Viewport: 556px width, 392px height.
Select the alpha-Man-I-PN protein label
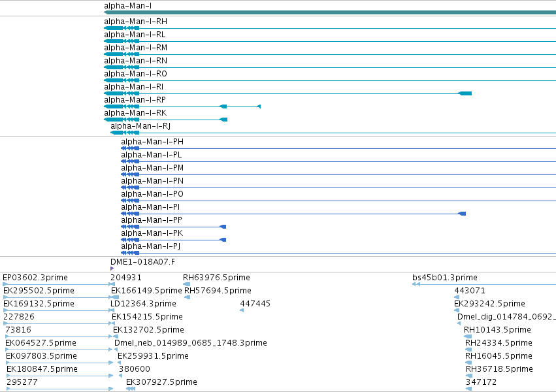point(152,182)
